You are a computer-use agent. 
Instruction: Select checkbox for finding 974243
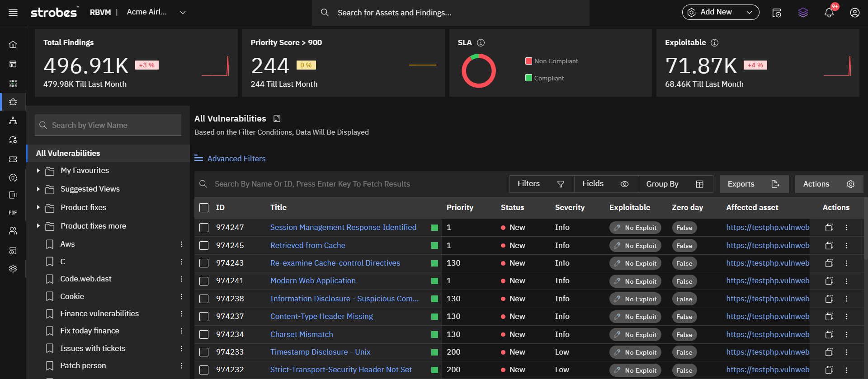[204, 263]
